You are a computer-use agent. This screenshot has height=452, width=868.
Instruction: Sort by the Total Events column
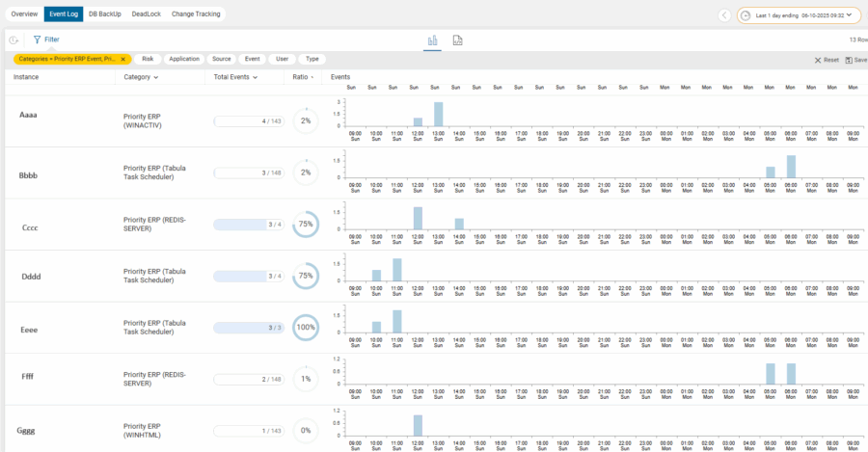tap(235, 77)
